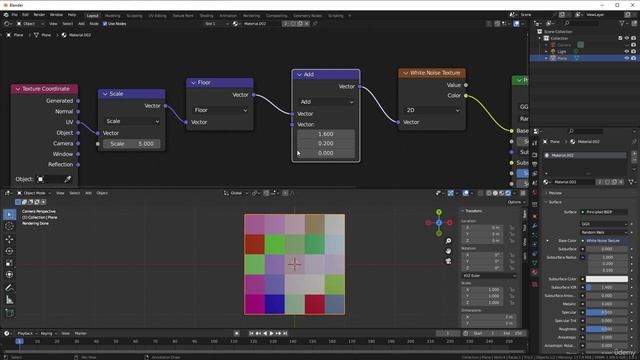
Task: Select the Transform tool in viewport toolbar
Action: pos(9,275)
